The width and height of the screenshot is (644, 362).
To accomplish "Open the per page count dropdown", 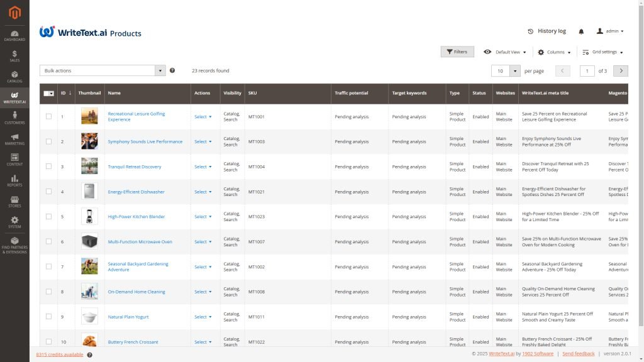I will click(x=515, y=71).
